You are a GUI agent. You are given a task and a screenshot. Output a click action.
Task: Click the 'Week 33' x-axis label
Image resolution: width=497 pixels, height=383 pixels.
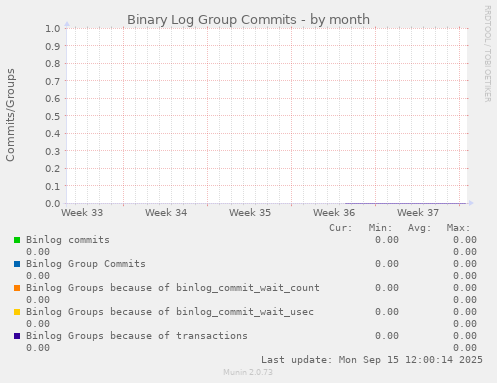tap(82, 213)
